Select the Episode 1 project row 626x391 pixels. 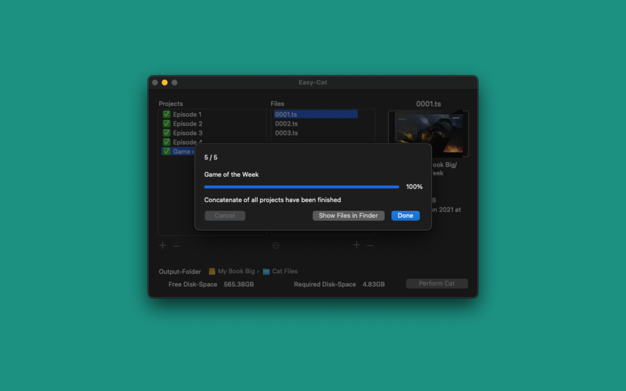(x=212, y=114)
